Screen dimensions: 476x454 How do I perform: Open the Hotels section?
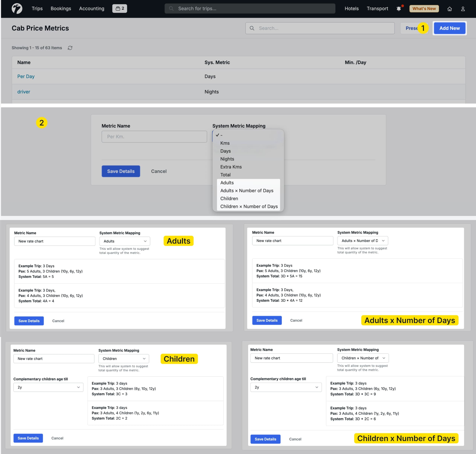351,9
